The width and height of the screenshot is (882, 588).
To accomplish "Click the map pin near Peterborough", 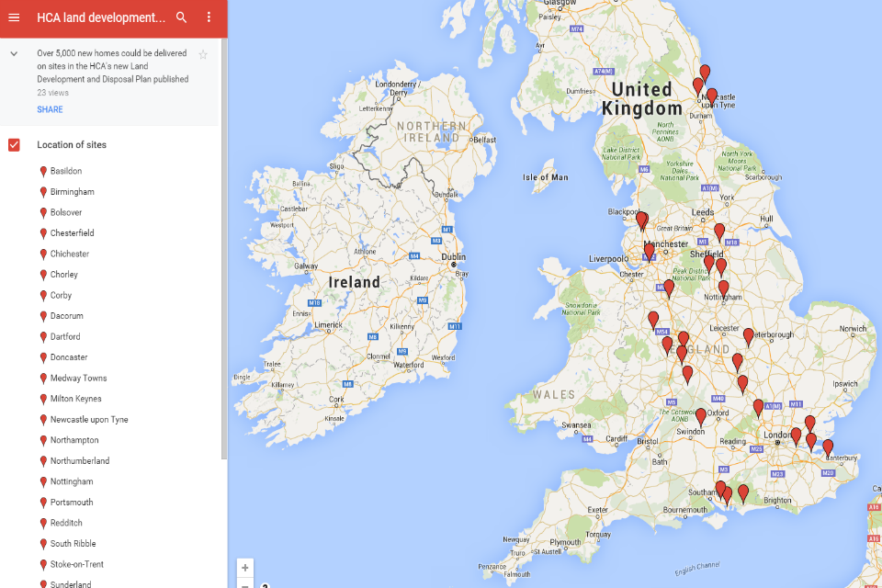I will (748, 335).
